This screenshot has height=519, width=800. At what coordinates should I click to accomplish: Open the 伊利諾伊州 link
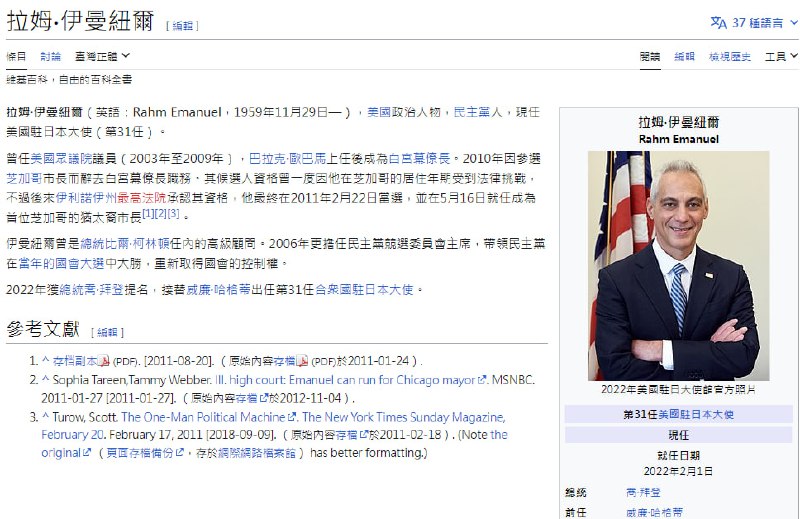click(x=86, y=197)
